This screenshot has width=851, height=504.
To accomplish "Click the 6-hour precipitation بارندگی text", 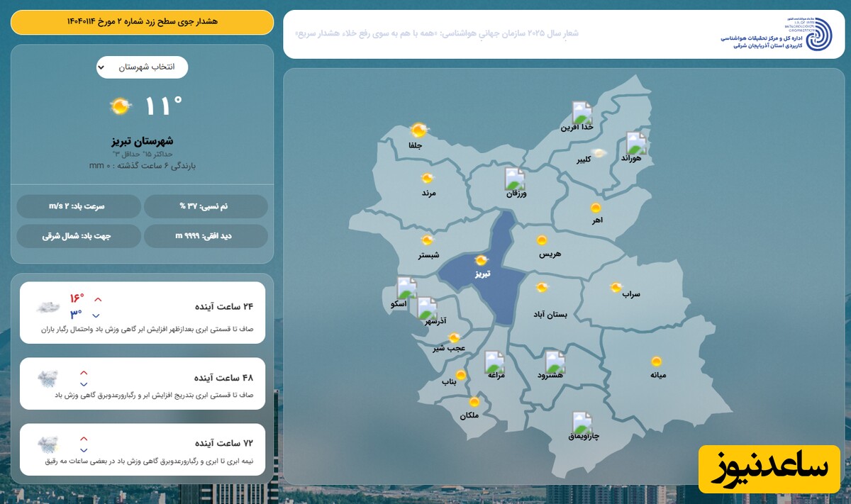I will click(x=142, y=166).
